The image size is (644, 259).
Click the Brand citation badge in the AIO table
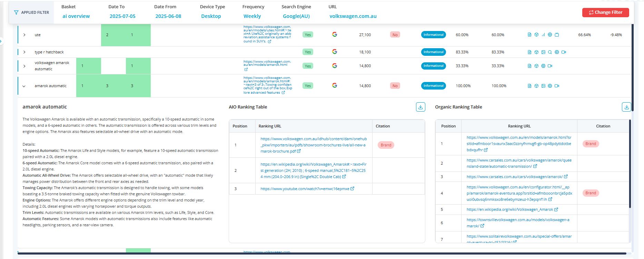[x=386, y=145]
